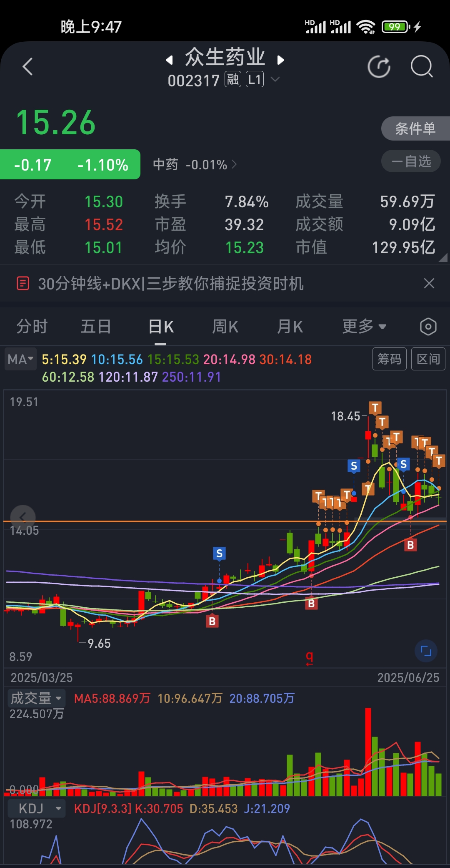
Task: Tap MA5:88.869万 volume average
Action: [112, 699]
